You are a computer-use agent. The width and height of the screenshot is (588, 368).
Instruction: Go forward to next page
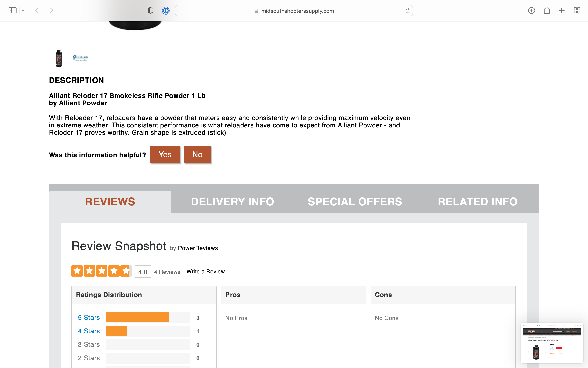(51, 10)
